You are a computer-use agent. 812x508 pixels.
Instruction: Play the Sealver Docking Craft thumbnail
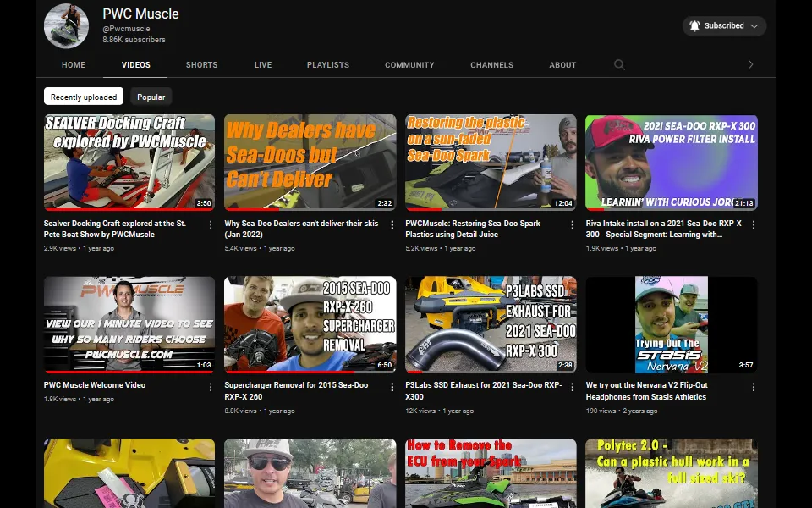[129, 162]
